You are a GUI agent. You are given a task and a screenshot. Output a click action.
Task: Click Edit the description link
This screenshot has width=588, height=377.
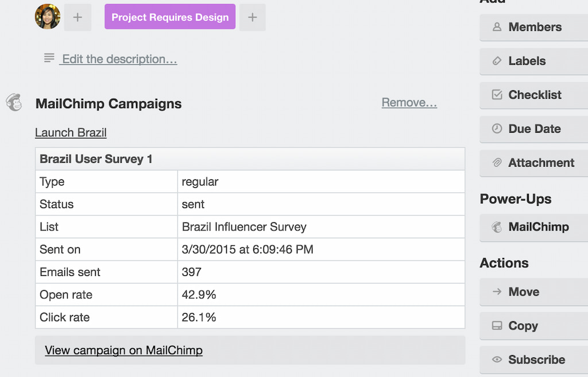[x=119, y=59]
